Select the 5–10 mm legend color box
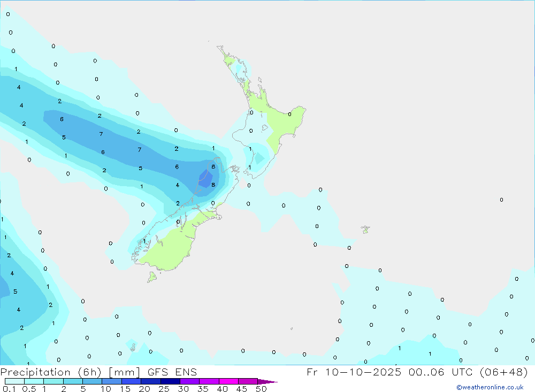535x392 pixels. pyautogui.click(x=93, y=381)
